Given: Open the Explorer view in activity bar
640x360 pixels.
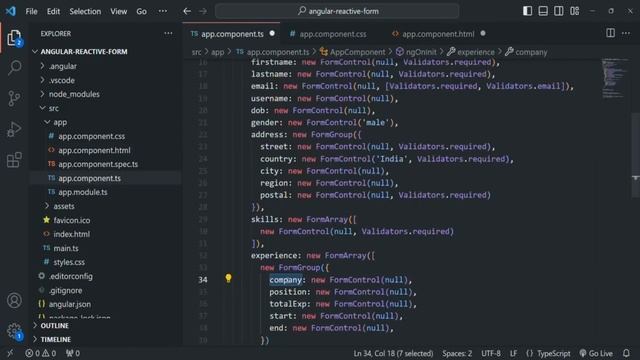Looking at the screenshot, I should pyautogui.click(x=14, y=38).
